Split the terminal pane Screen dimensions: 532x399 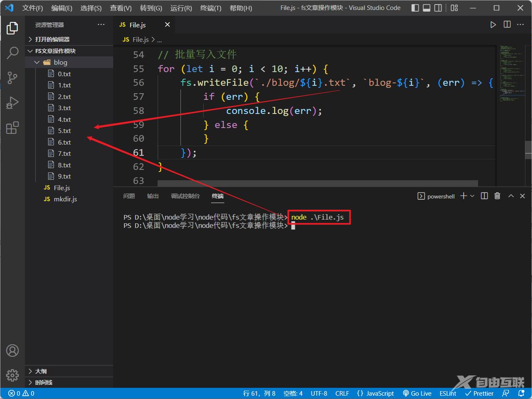[484, 196]
